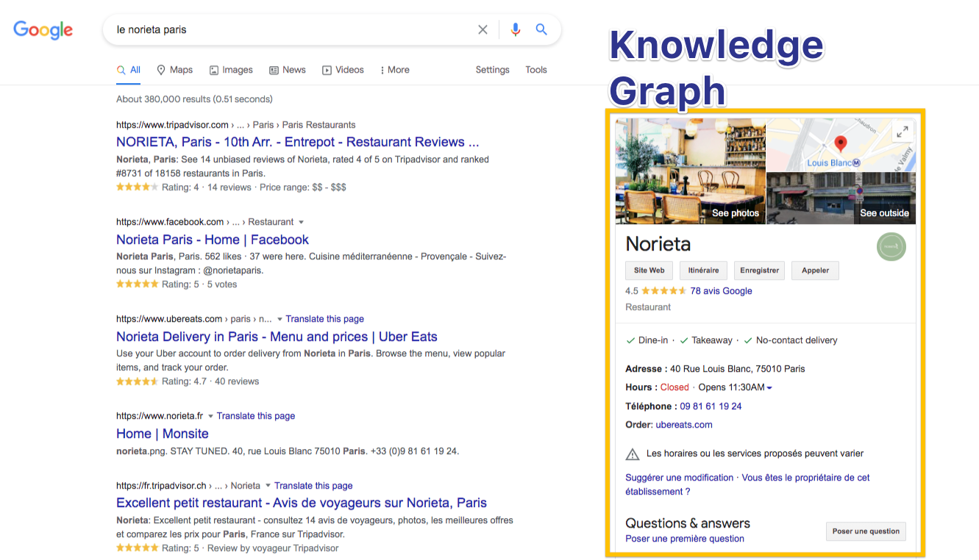Start voice search with microphone icon

point(515,29)
